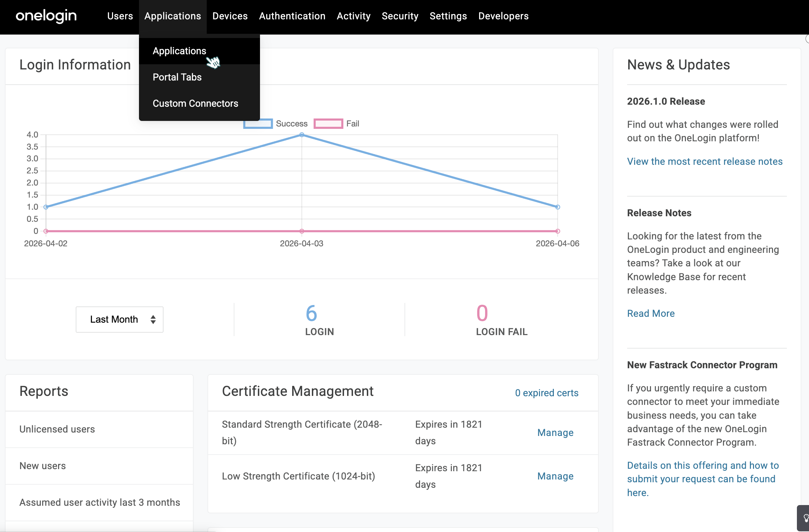The width and height of the screenshot is (809, 532).
Task: Manage the Standard Strength Certificate
Action: pos(555,433)
